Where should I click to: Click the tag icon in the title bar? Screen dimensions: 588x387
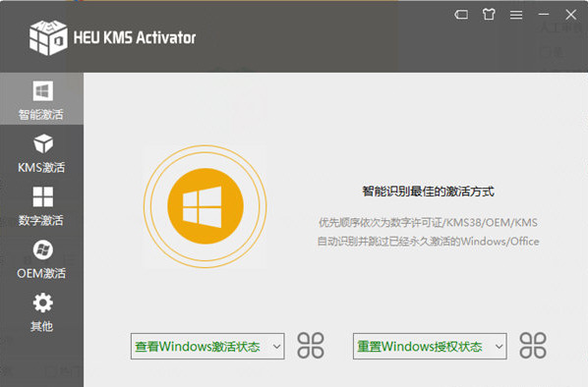click(x=461, y=15)
